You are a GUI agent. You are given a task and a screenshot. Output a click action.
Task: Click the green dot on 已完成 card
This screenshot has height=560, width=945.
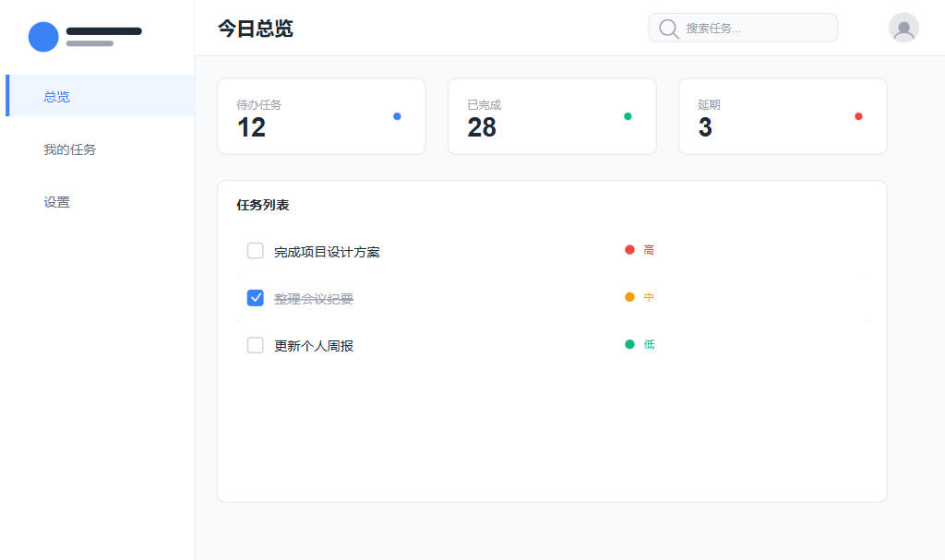click(x=628, y=115)
